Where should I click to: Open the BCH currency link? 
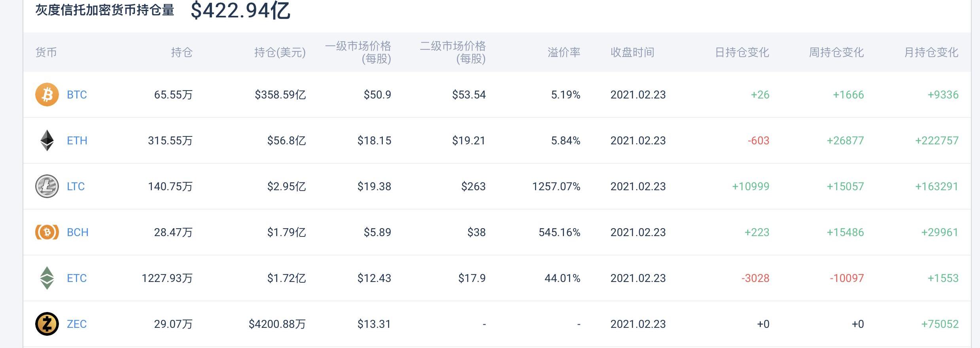[78, 233]
